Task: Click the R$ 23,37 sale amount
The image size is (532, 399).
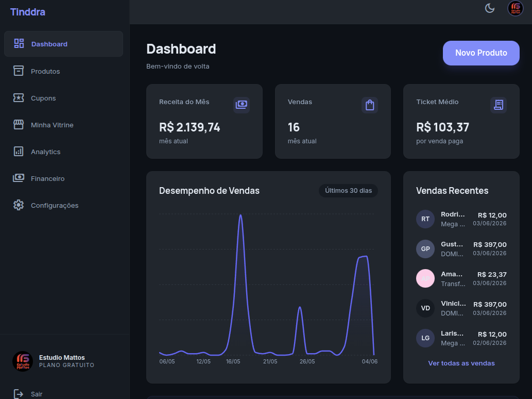Action: pyautogui.click(x=492, y=274)
